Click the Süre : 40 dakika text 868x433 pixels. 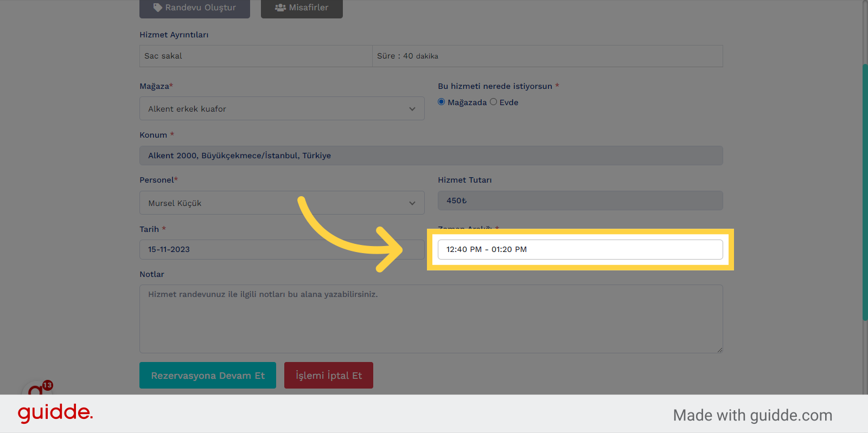pos(407,56)
